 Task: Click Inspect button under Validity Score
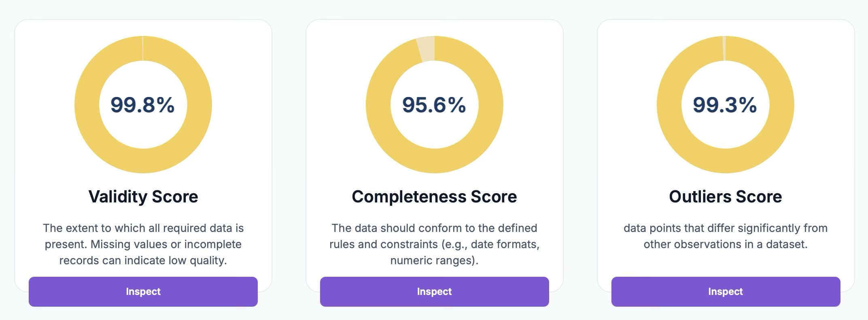[143, 291]
